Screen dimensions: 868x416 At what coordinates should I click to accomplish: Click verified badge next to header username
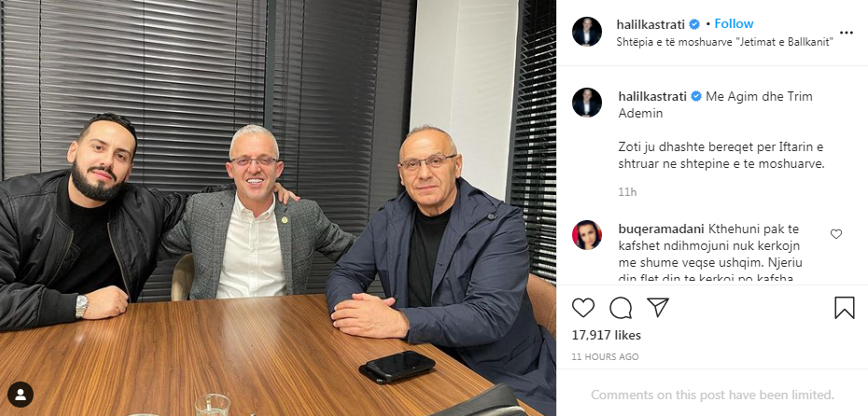(694, 24)
